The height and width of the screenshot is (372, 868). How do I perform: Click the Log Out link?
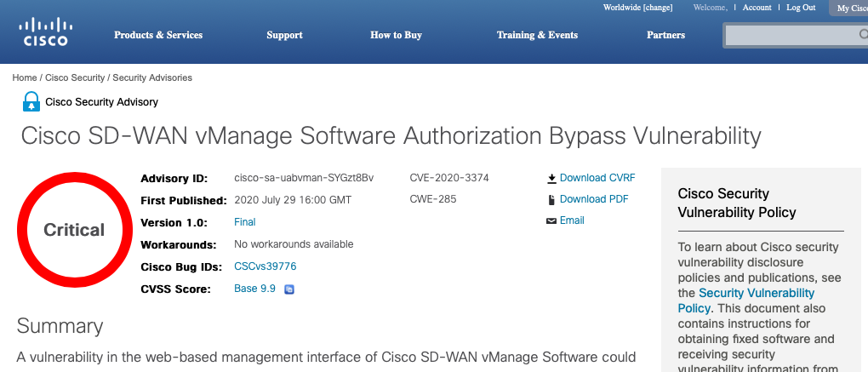point(801,7)
